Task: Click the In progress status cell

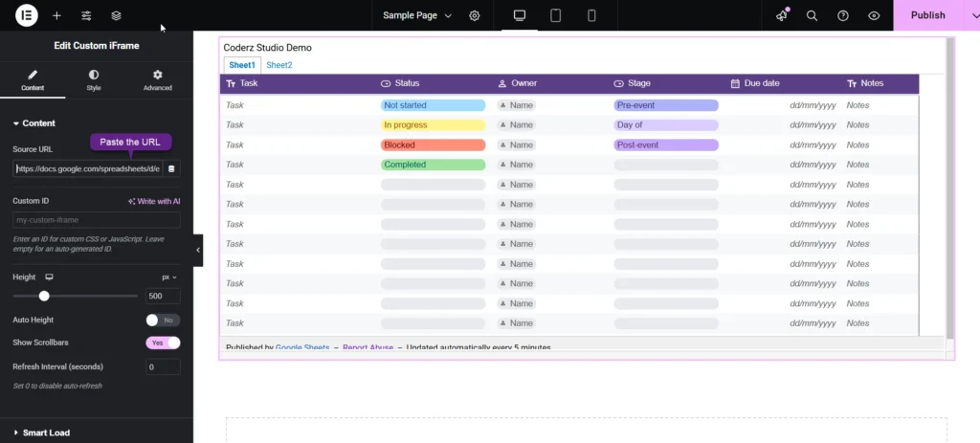Action: tap(434, 125)
